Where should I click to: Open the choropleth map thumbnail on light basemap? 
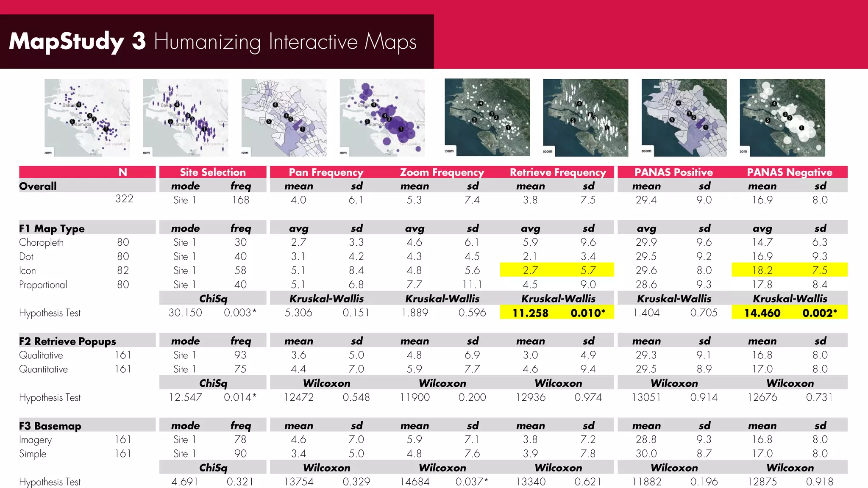(x=284, y=117)
